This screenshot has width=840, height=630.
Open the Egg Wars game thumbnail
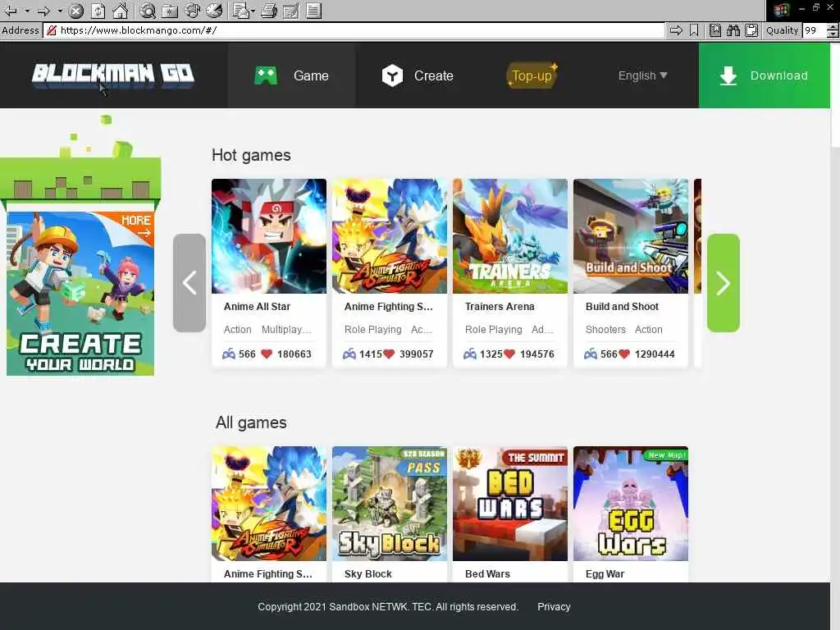(631, 504)
